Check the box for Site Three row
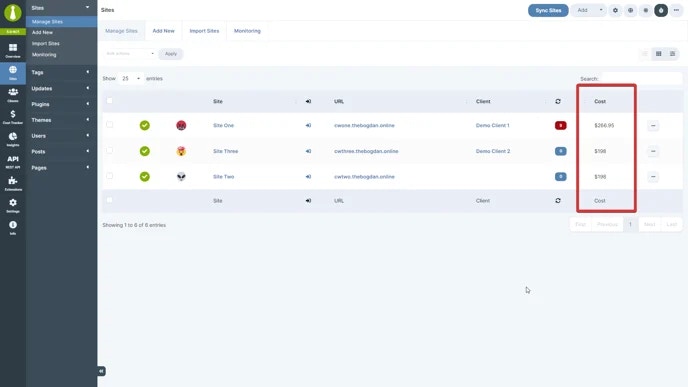 [x=110, y=150]
